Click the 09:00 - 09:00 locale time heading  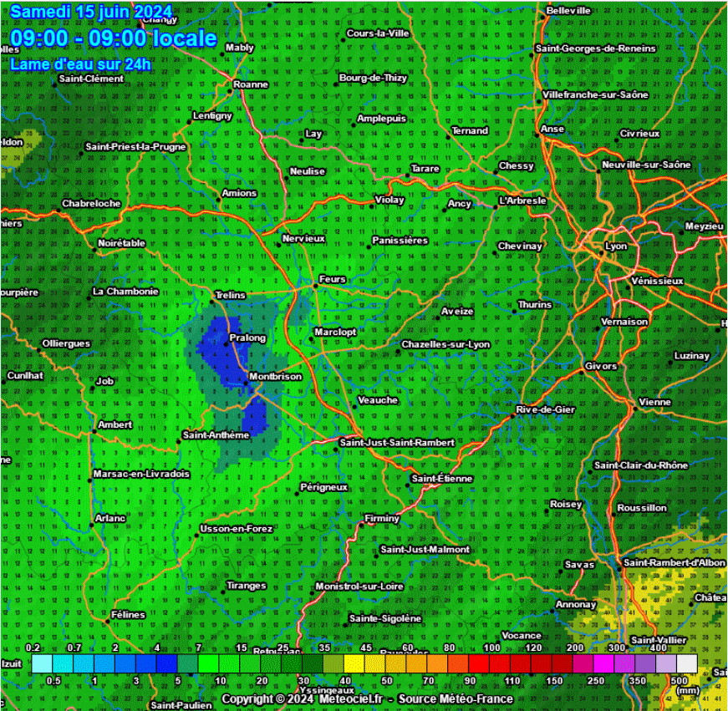pos(114,38)
